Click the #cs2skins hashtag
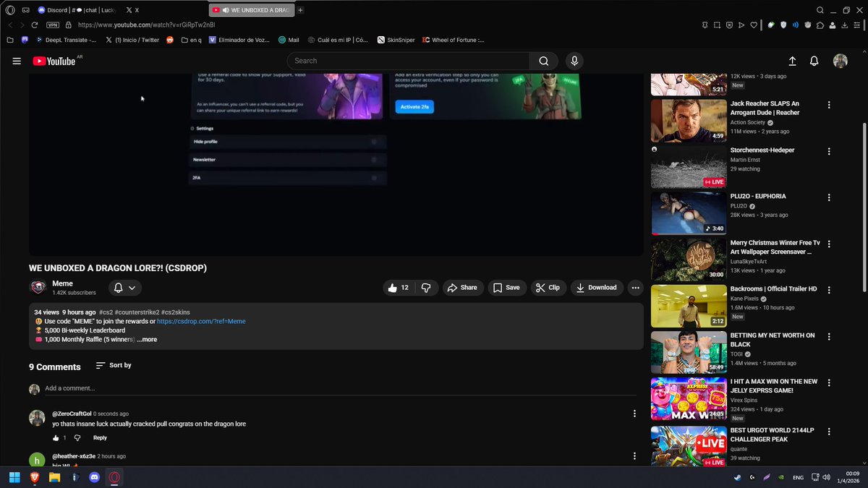 [x=174, y=312]
